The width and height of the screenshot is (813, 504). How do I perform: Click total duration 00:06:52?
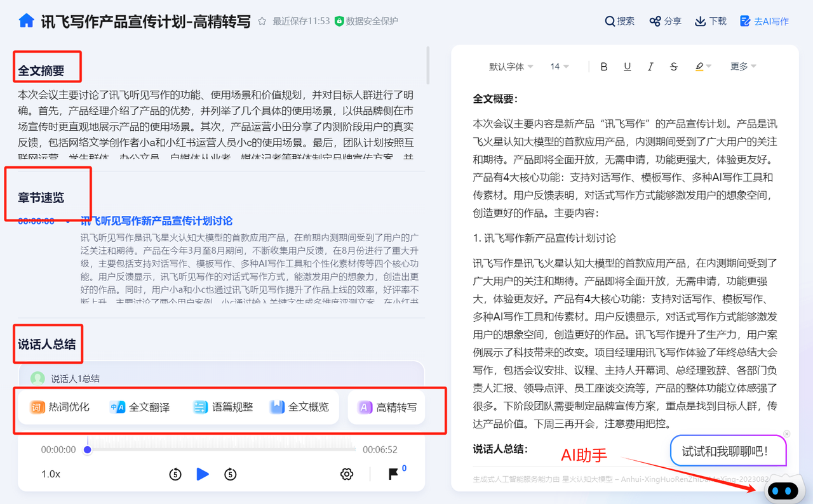[380, 449]
